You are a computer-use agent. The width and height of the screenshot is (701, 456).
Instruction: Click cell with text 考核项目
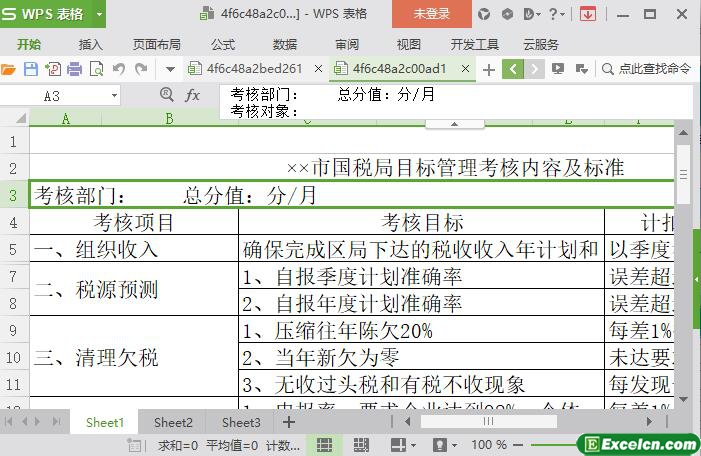(134, 222)
